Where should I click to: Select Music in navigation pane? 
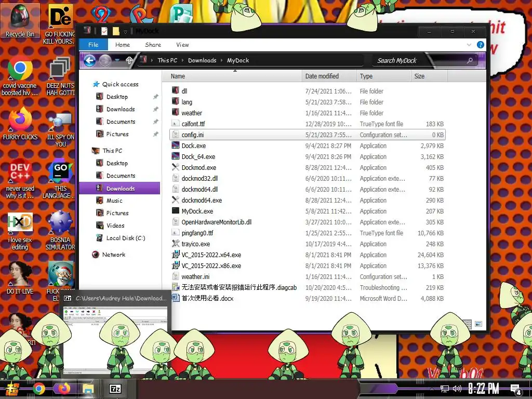coord(114,201)
